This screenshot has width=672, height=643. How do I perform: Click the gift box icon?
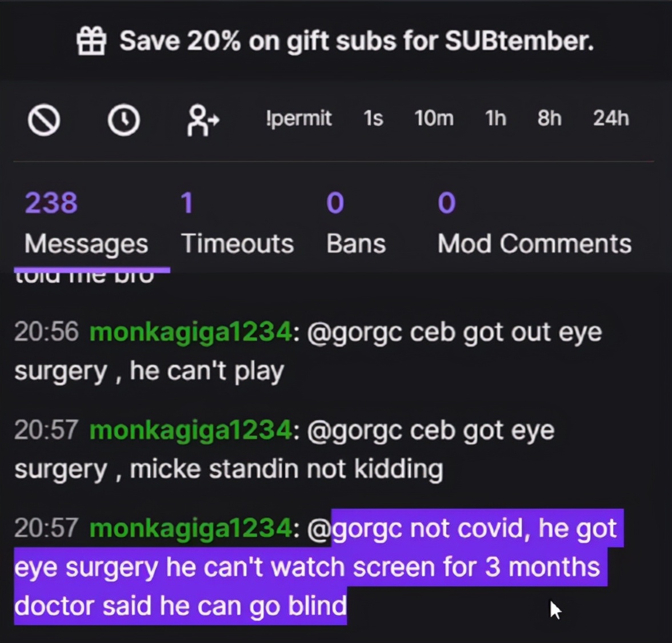click(91, 41)
